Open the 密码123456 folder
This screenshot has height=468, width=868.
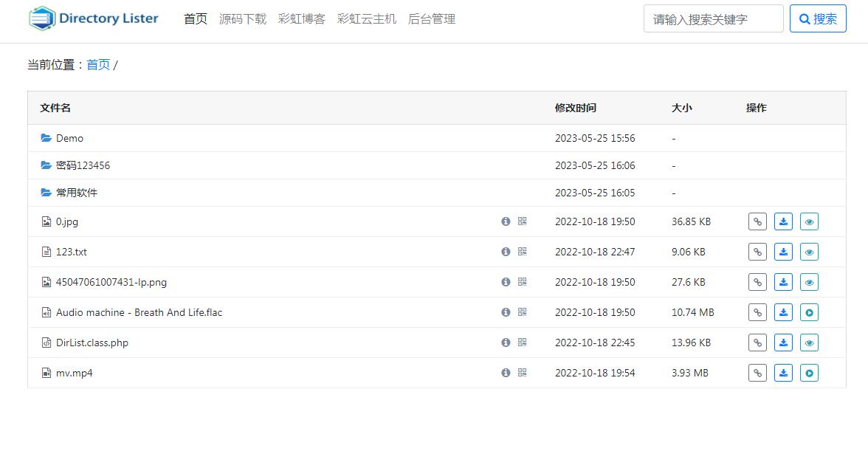click(x=83, y=165)
